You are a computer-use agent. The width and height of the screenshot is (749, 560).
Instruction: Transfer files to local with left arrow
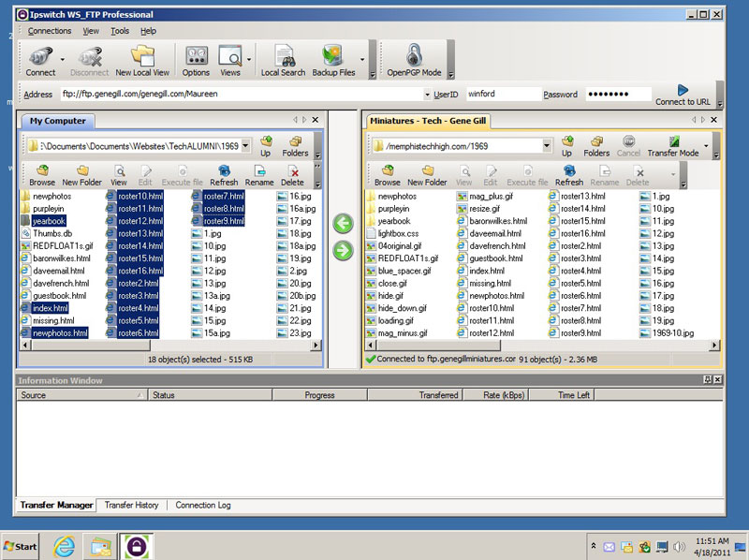tap(343, 224)
